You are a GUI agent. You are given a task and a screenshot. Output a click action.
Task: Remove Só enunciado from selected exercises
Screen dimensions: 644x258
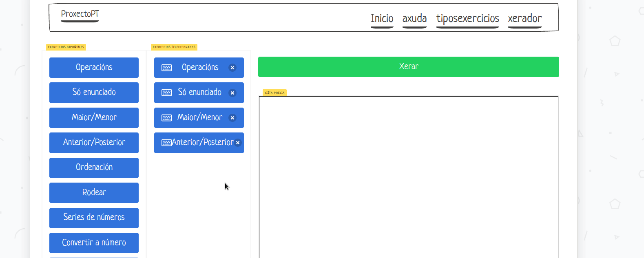pyautogui.click(x=232, y=93)
